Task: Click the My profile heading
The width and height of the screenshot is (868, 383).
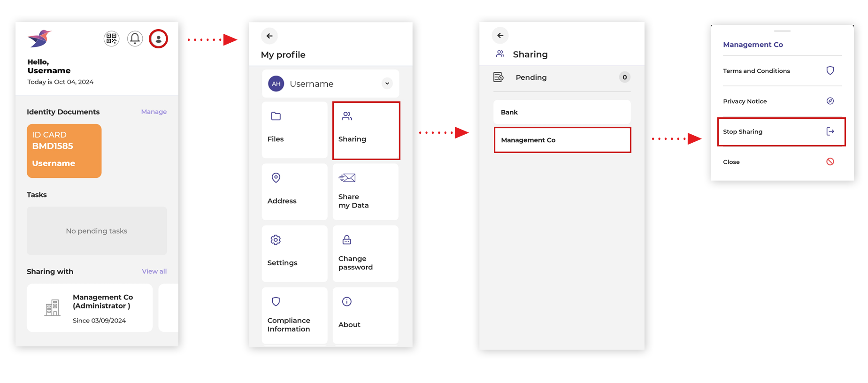Action: pos(283,54)
